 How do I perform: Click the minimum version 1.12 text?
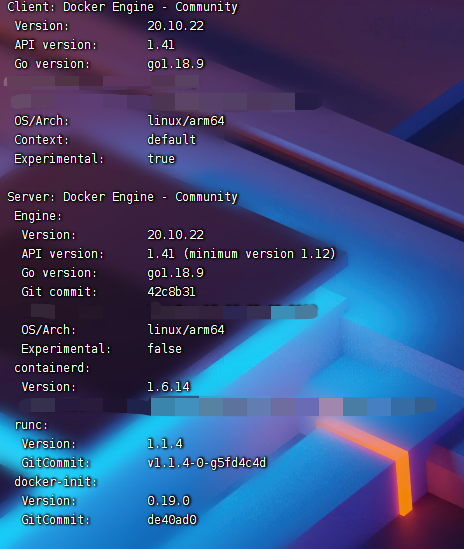coord(259,254)
